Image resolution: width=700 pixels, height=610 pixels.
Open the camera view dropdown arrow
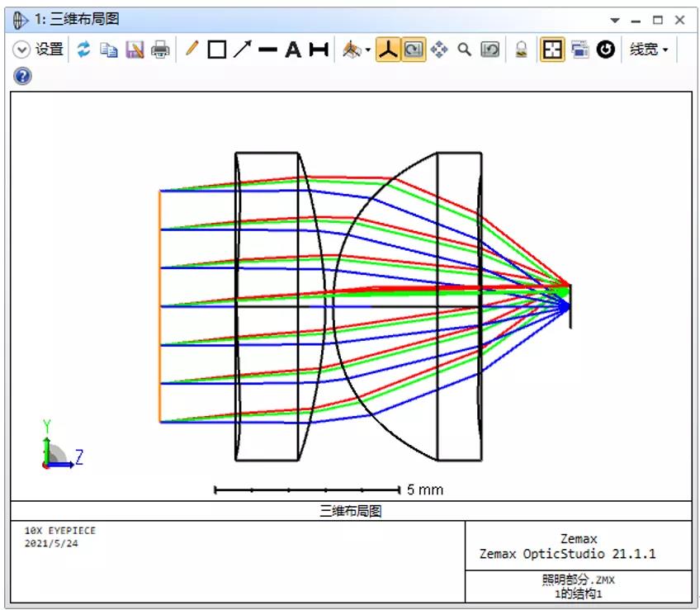368,50
